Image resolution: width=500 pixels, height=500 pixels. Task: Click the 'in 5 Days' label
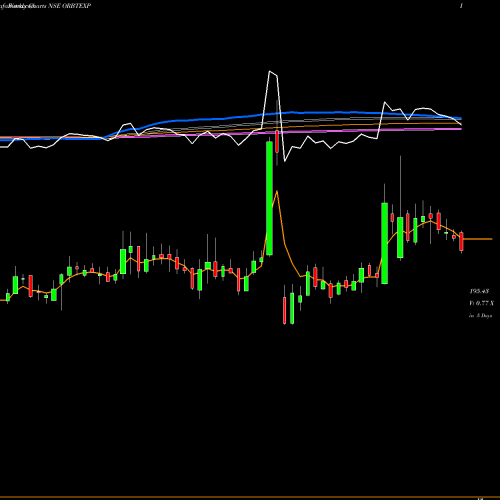tap(480, 315)
